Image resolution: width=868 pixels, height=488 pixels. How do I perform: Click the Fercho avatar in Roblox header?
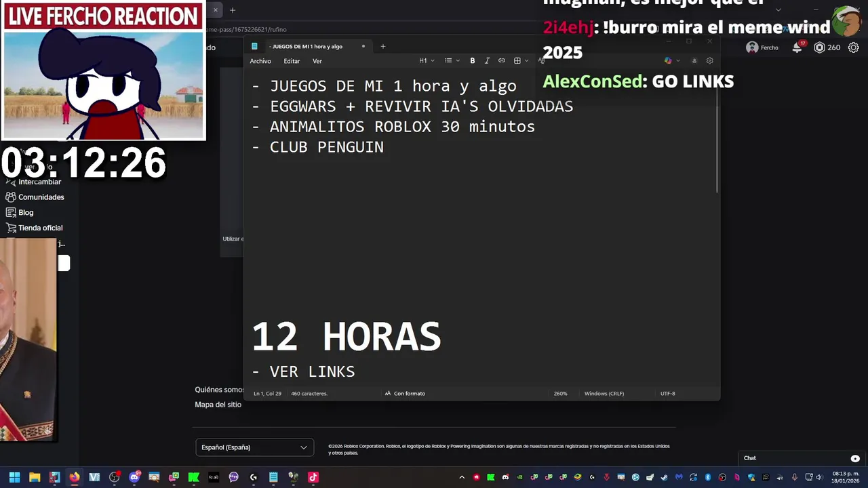[752, 47]
